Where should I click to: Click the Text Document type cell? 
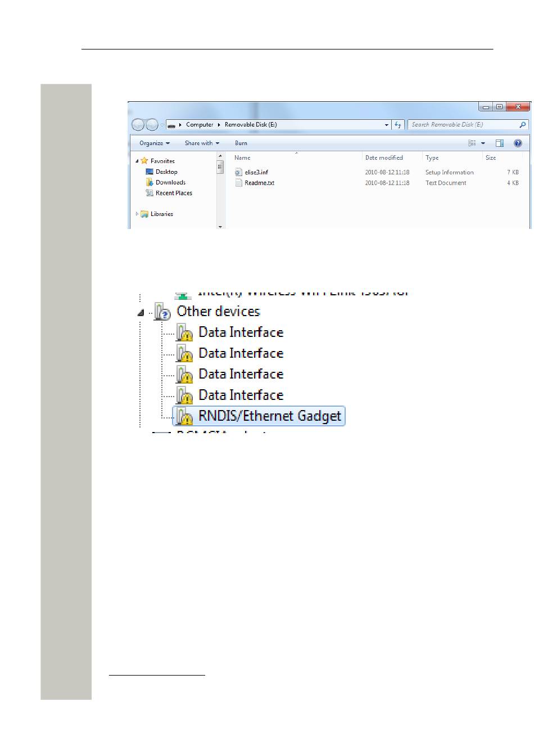coord(446,183)
